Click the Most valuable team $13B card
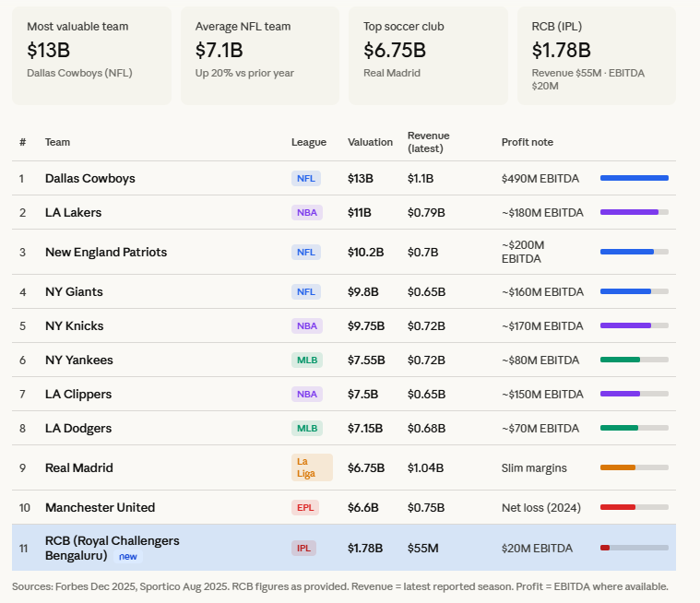 click(x=91, y=56)
